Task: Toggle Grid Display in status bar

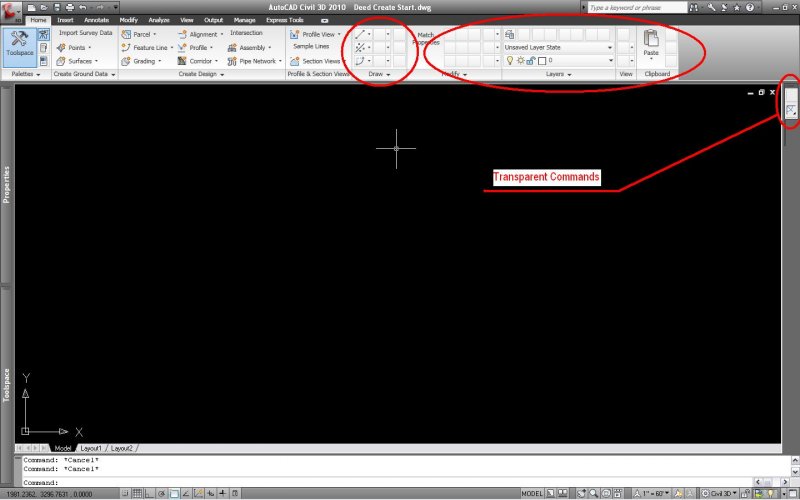Action: [137, 493]
